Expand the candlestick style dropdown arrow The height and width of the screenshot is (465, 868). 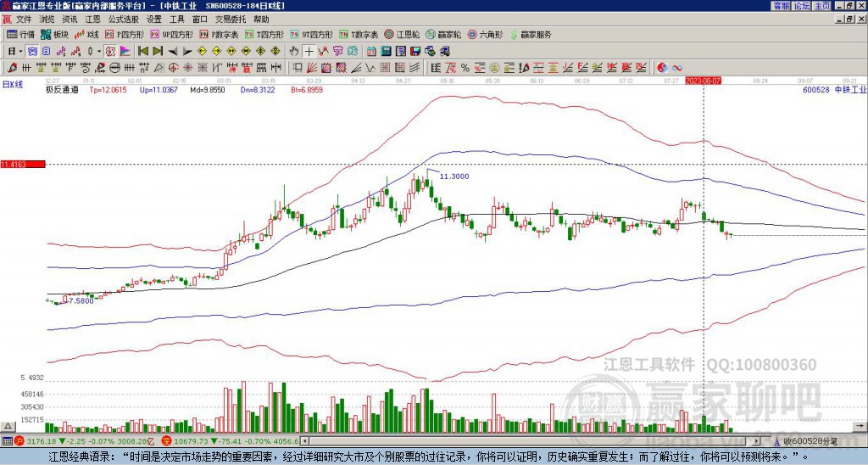pos(99,52)
